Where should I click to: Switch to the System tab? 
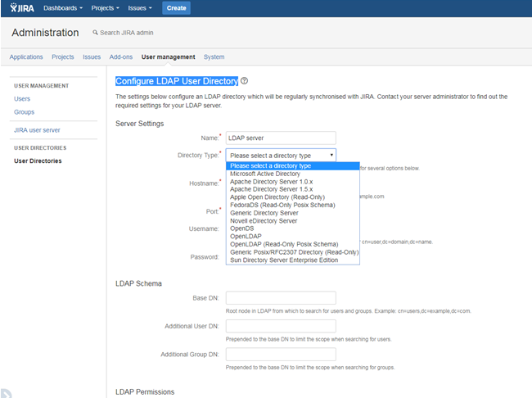click(214, 57)
